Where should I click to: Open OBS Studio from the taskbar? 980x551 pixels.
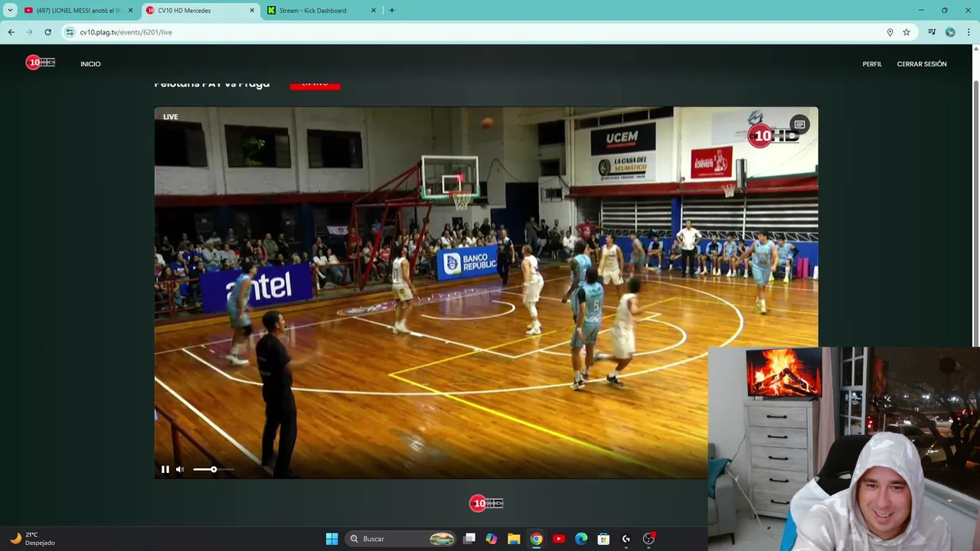click(648, 539)
